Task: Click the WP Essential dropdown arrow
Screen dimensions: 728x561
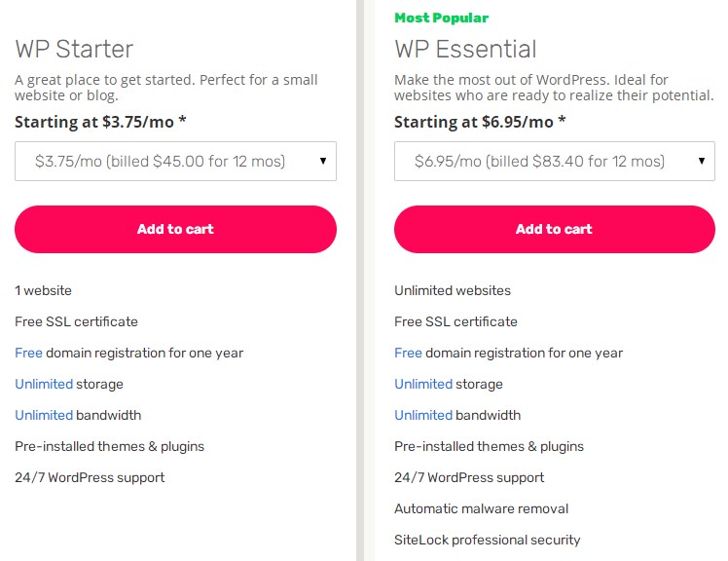Action: pyautogui.click(x=702, y=162)
